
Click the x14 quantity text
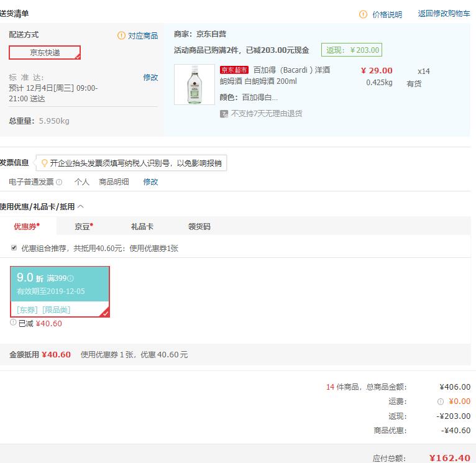pyautogui.click(x=423, y=71)
